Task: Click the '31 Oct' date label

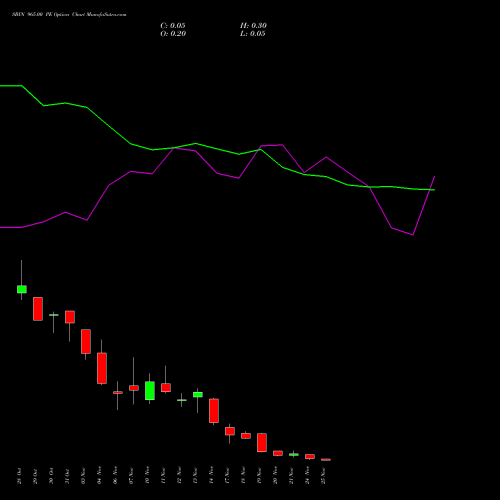Action: (67, 476)
